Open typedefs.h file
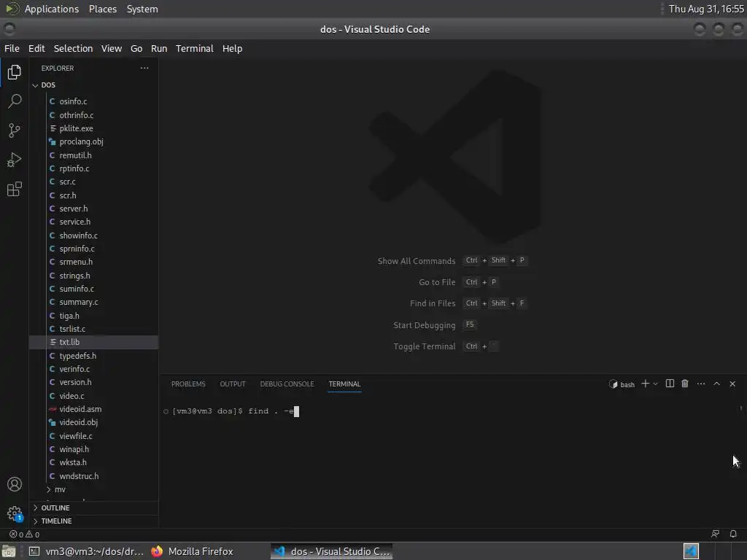The image size is (747, 560). (93, 356)
